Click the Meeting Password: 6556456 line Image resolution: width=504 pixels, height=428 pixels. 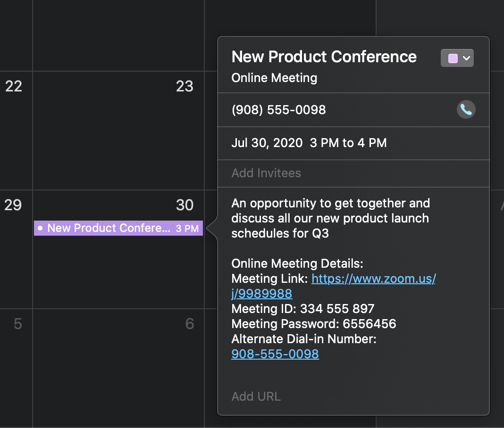(x=314, y=324)
